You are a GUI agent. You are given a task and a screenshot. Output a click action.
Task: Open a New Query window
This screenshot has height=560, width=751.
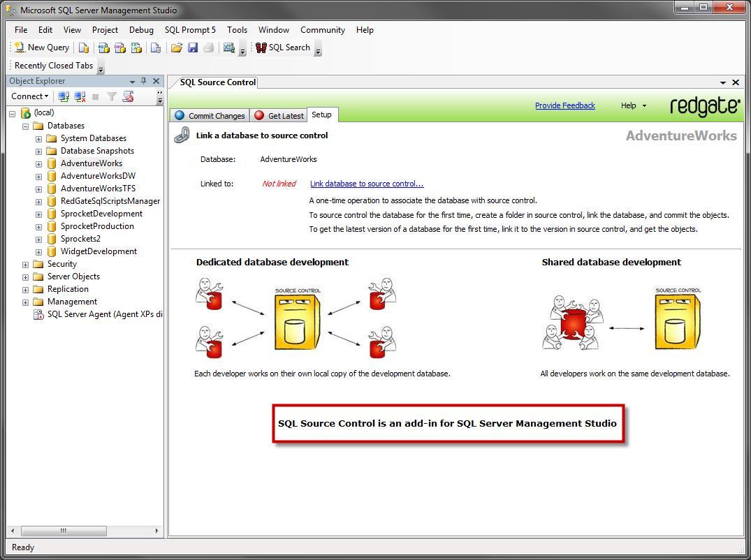pyautogui.click(x=42, y=47)
